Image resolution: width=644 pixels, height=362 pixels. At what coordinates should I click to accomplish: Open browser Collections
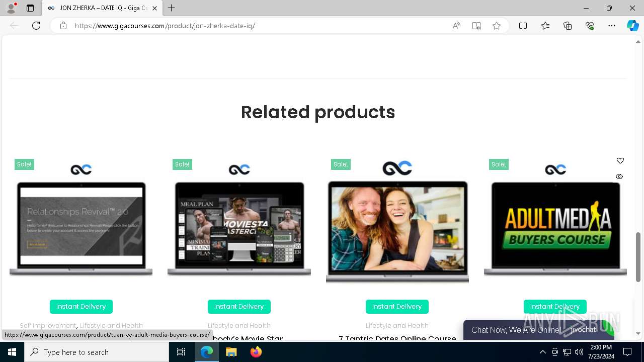[568, 26]
